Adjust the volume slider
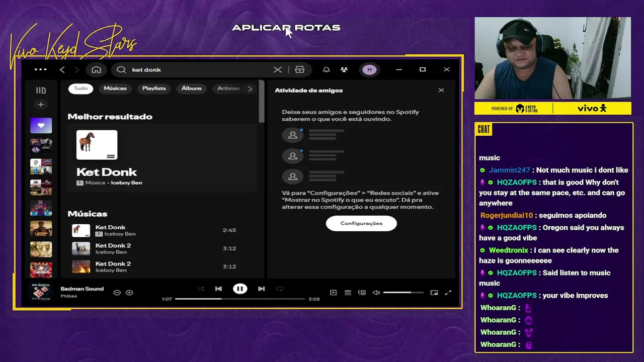 coord(403,293)
